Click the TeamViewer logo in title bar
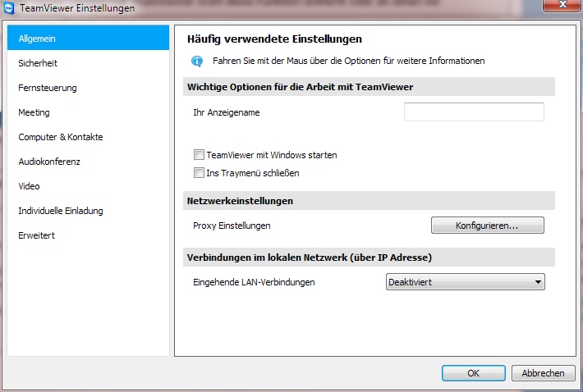The height and width of the screenshot is (392, 583). 9,8
